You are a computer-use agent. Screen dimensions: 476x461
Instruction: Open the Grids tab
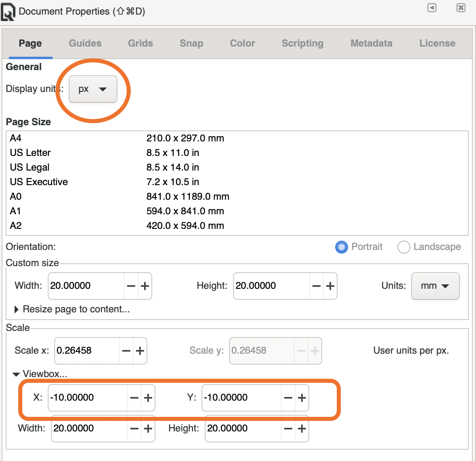coord(140,43)
